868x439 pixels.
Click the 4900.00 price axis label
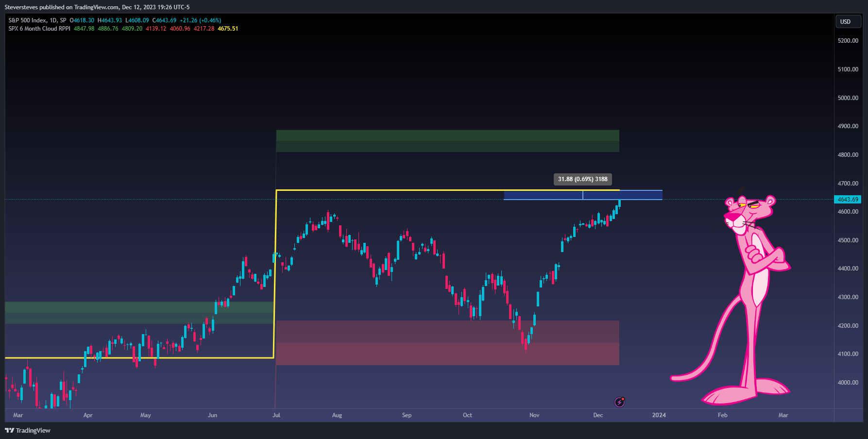[x=848, y=126]
